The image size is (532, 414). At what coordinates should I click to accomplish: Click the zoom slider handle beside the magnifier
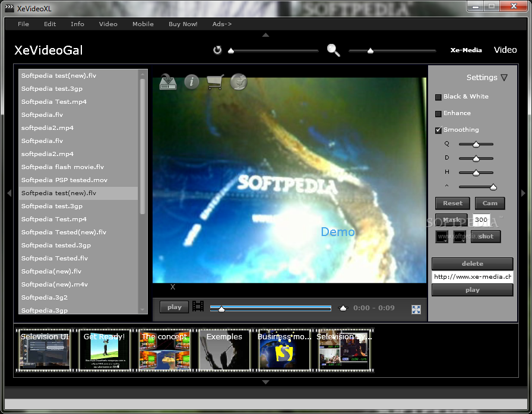[370, 51]
